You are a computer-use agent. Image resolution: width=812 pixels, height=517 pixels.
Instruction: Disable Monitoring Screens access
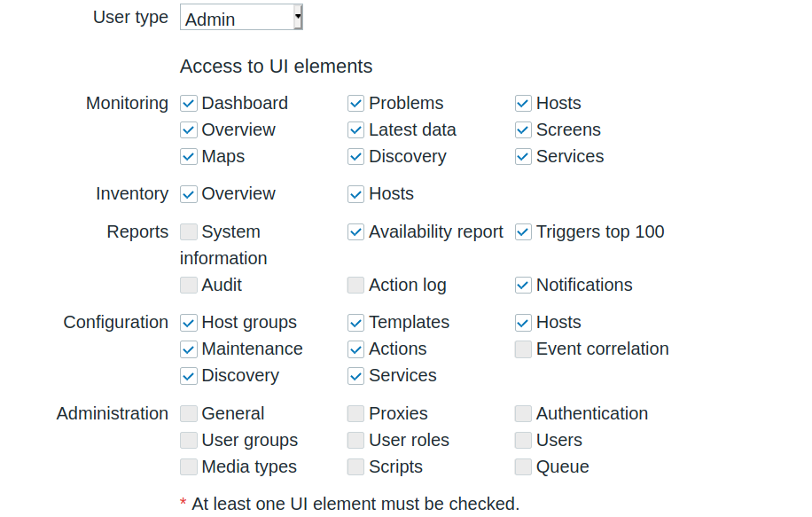tap(523, 130)
